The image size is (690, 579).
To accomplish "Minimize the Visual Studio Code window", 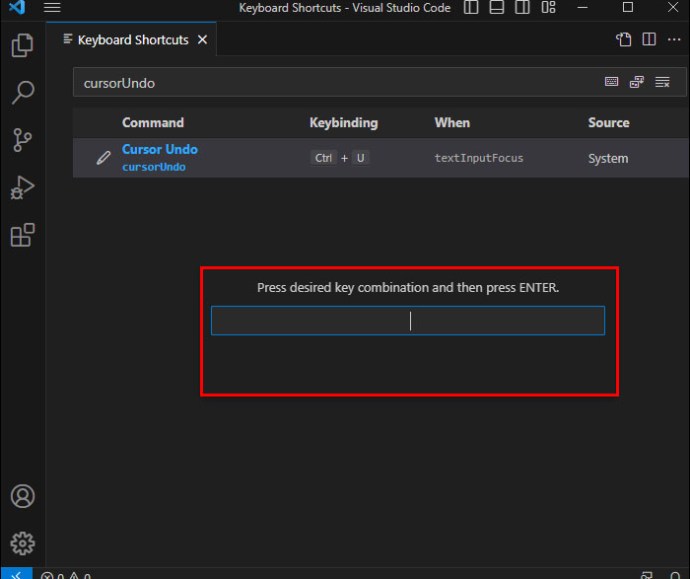I will [x=583, y=7].
